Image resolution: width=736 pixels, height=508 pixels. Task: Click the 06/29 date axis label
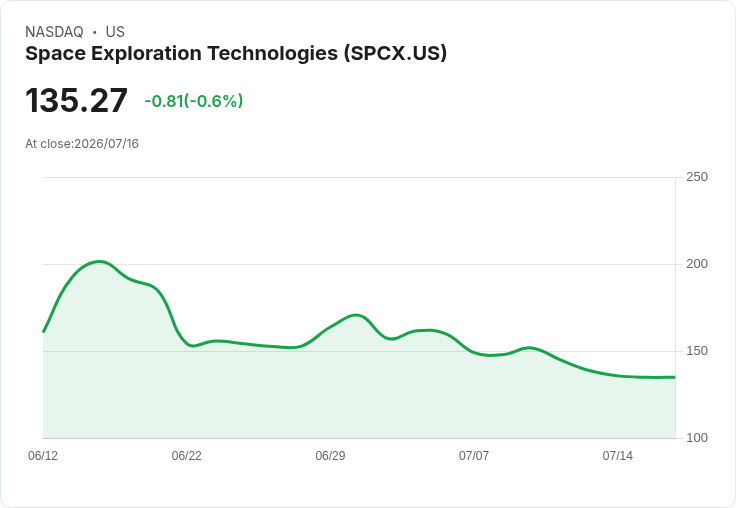330,455
